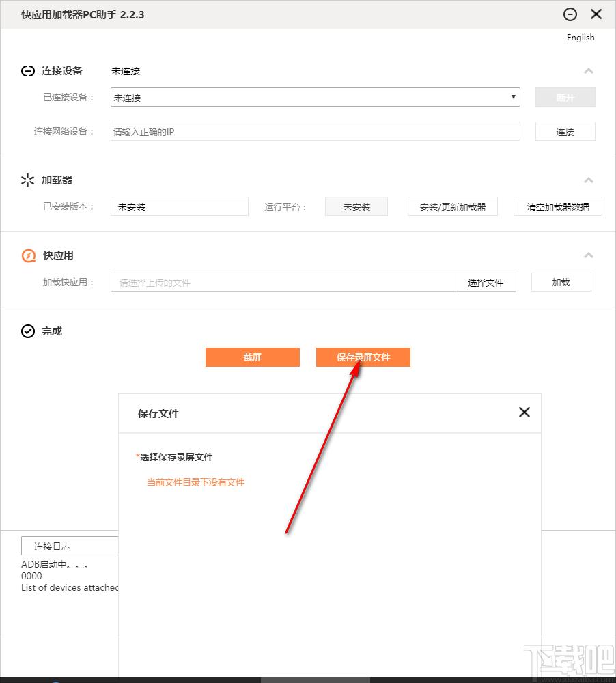
Task: Click the completed checkmark icon
Action: [28, 331]
